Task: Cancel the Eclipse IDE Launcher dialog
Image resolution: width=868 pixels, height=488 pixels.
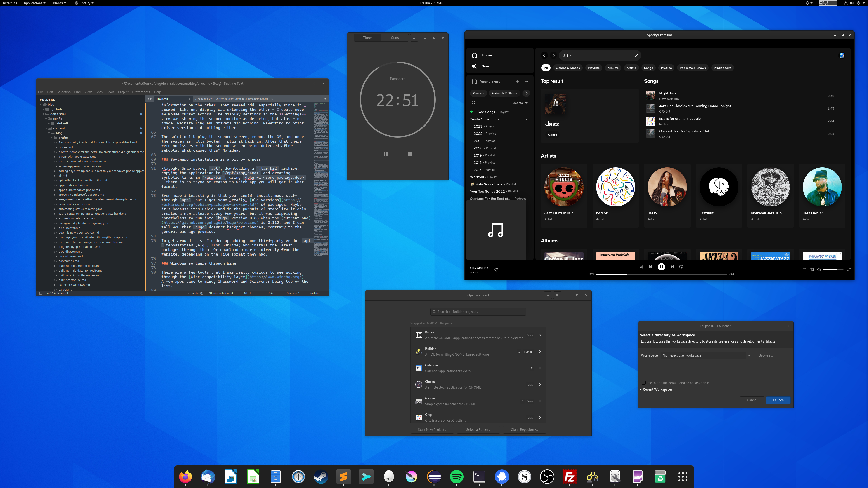Action: pos(752,400)
